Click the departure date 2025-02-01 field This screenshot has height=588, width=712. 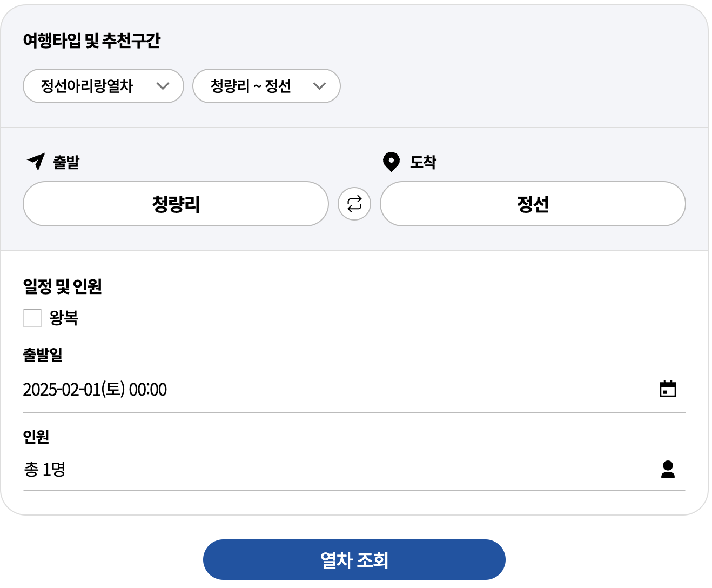95,389
